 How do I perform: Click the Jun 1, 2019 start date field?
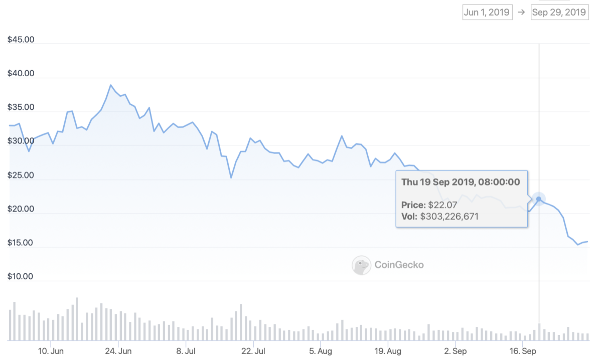click(487, 13)
